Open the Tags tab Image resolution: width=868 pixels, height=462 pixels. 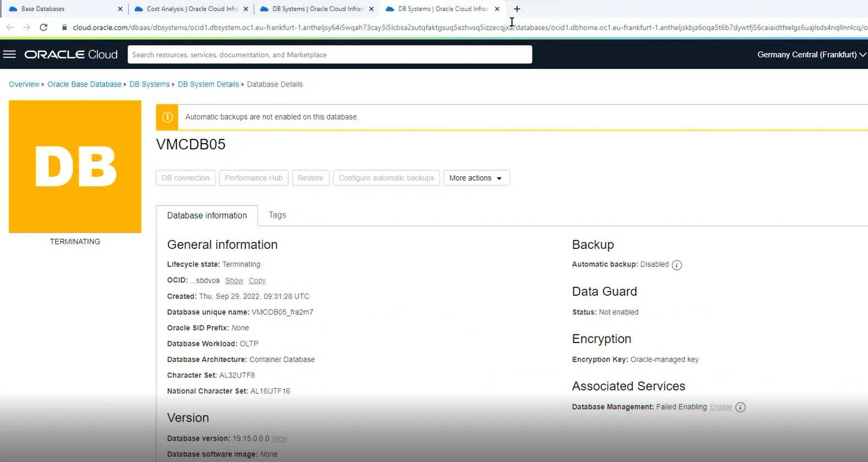277,215
